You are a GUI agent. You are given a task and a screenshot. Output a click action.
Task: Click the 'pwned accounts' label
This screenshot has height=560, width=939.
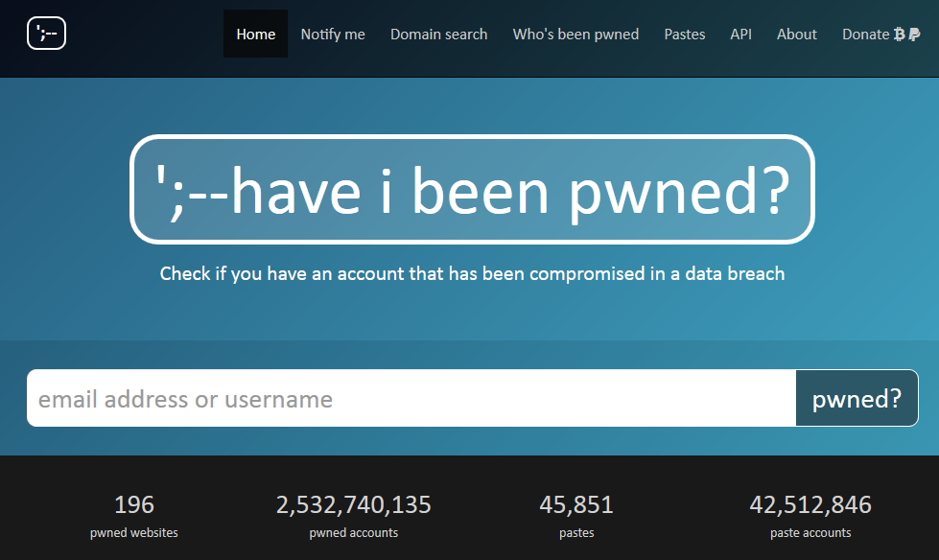(x=353, y=532)
